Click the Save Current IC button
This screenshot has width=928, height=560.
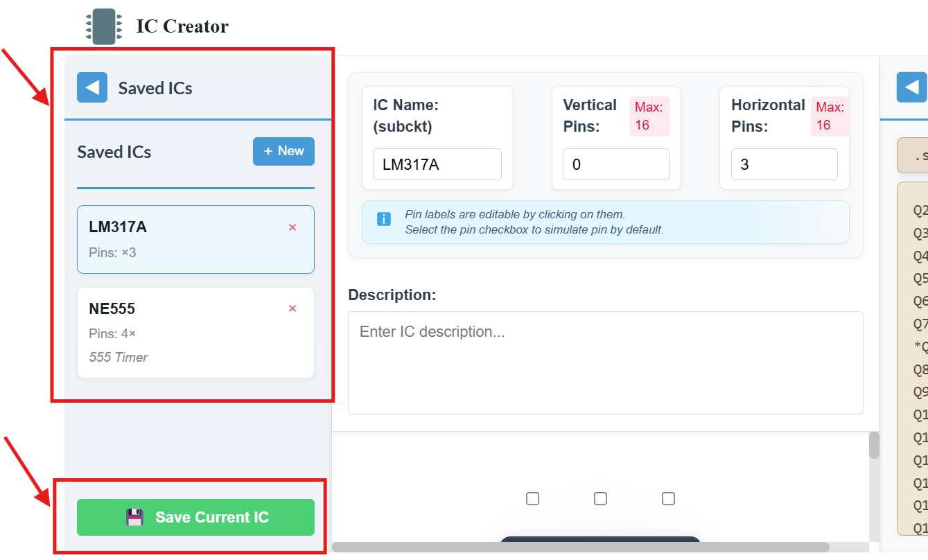[195, 517]
